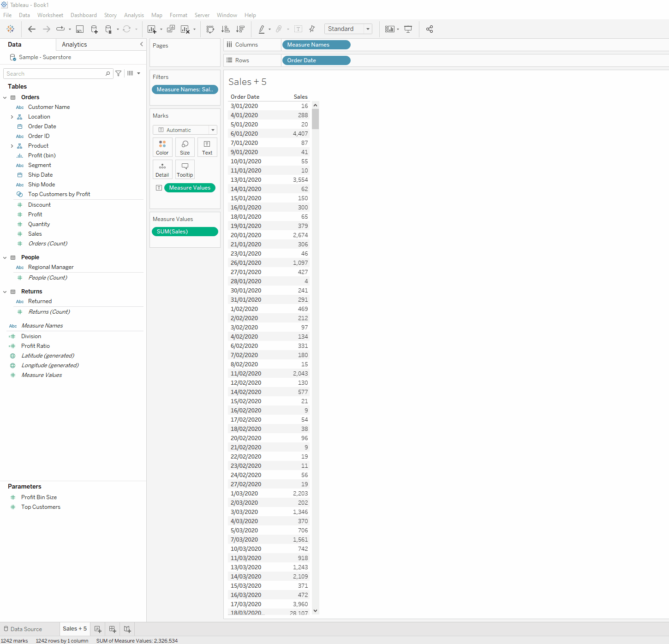Collapse the Orders table
669x644 pixels.
click(x=5, y=97)
